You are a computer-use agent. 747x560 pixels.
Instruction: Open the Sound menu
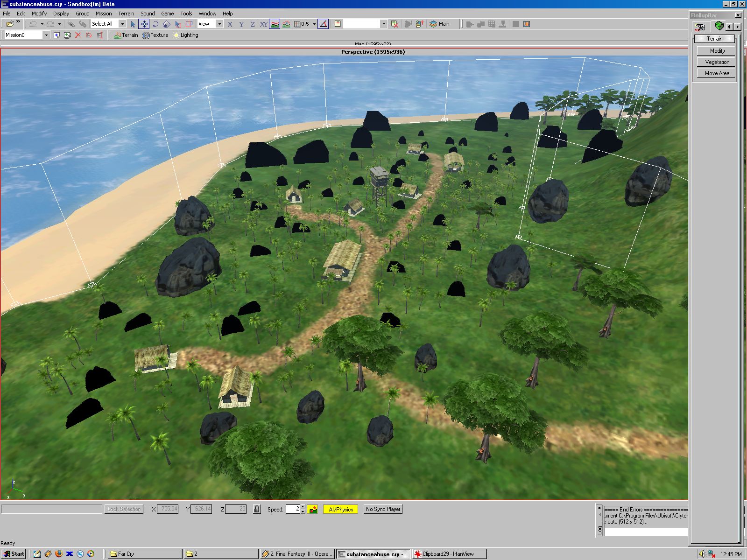pos(148,14)
